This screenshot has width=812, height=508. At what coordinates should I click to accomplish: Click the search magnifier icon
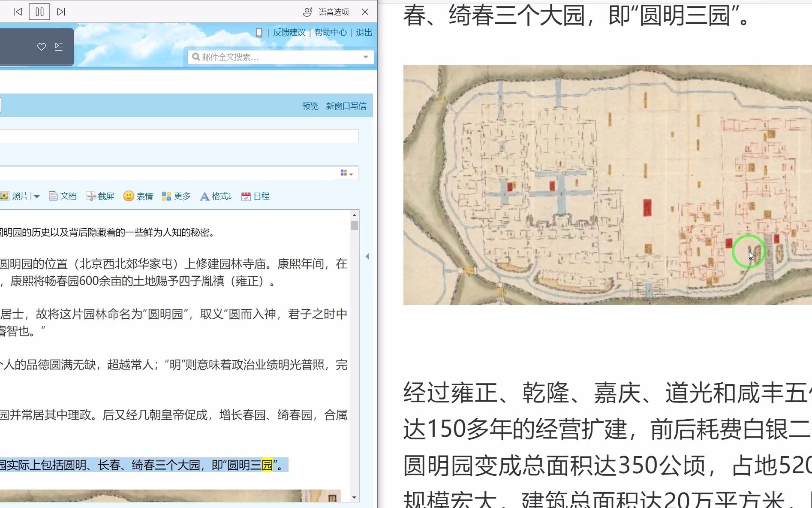pos(196,57)
